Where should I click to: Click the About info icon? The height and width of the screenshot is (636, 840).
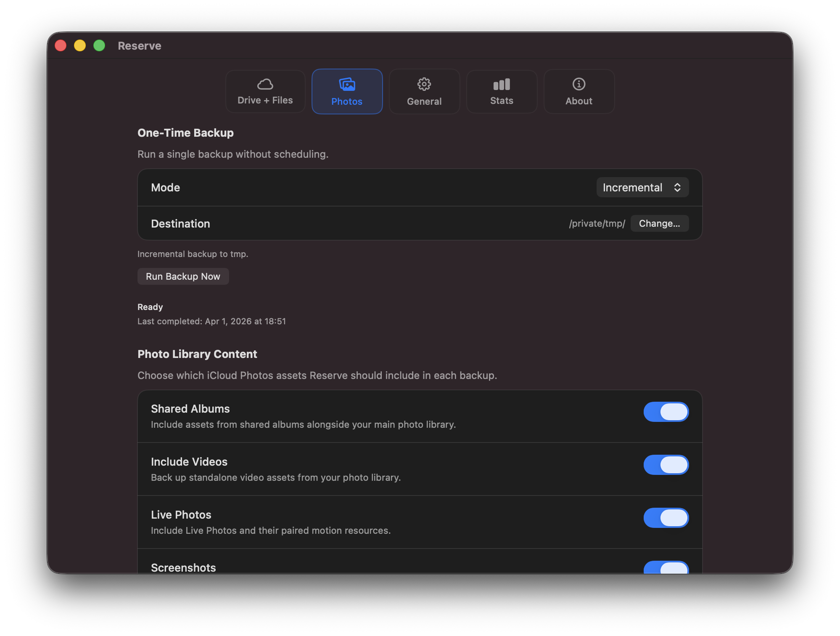point(579,84)
